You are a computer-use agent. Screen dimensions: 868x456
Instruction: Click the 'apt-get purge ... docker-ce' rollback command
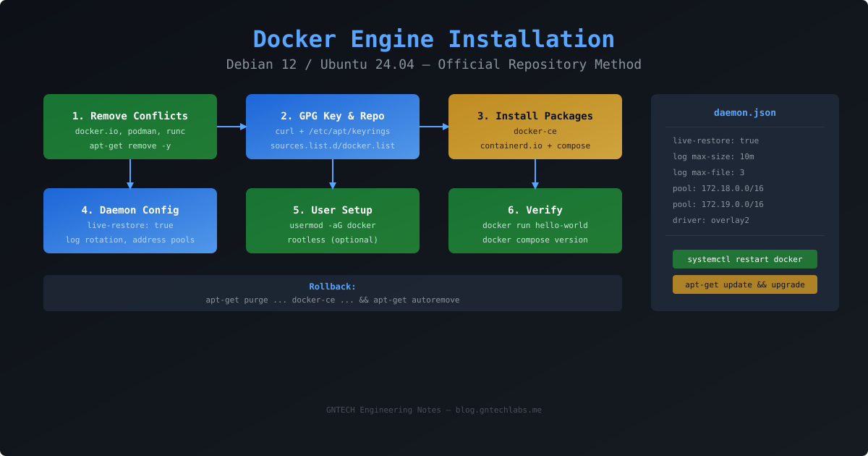tap(333, 300)
